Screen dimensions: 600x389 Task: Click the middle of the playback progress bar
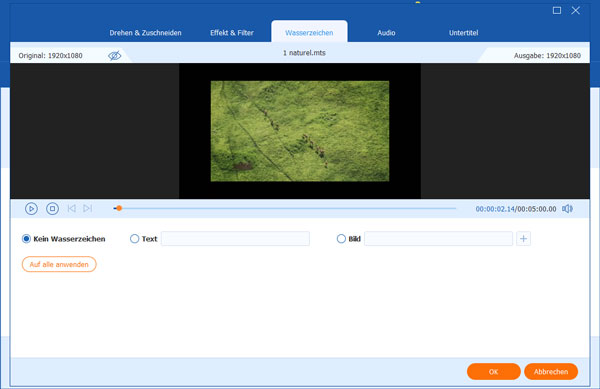pos(285,208)
